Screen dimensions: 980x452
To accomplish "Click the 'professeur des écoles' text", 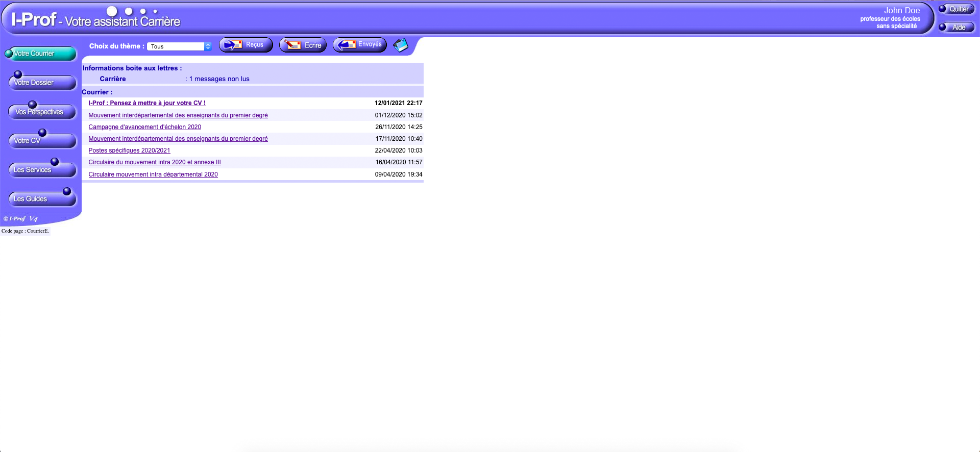I will click(x=890, y=19).
